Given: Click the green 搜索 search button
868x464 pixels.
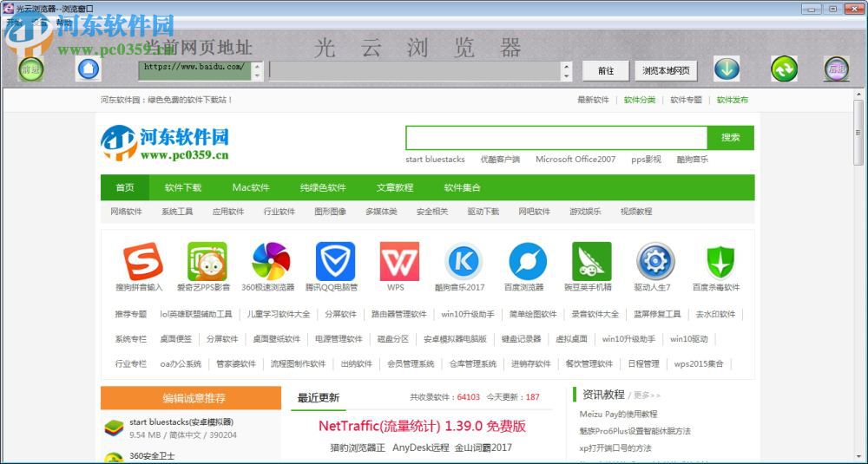Looking at the screenshot, I should click(730, 138).
